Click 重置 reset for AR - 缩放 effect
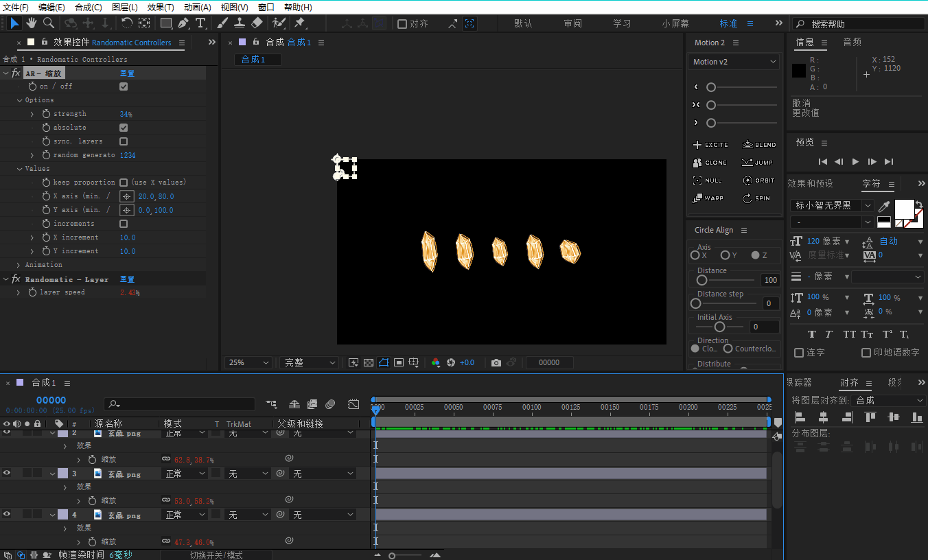 [127, 73]
